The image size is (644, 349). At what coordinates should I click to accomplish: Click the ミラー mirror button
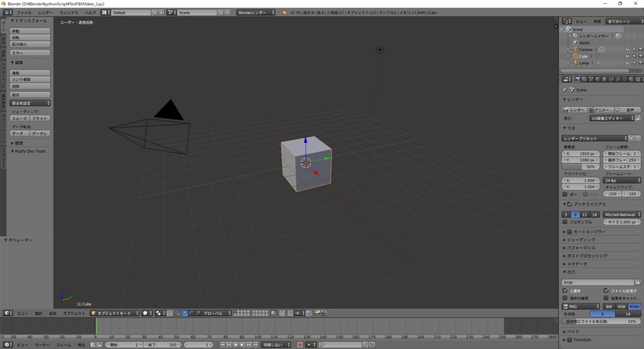pyautogui.click(x=30, y=53)
